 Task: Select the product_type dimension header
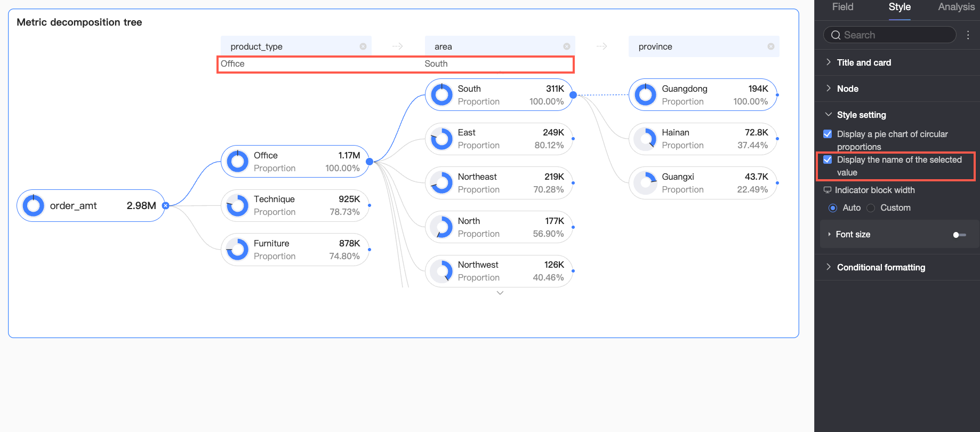click(x=296, y=46)
